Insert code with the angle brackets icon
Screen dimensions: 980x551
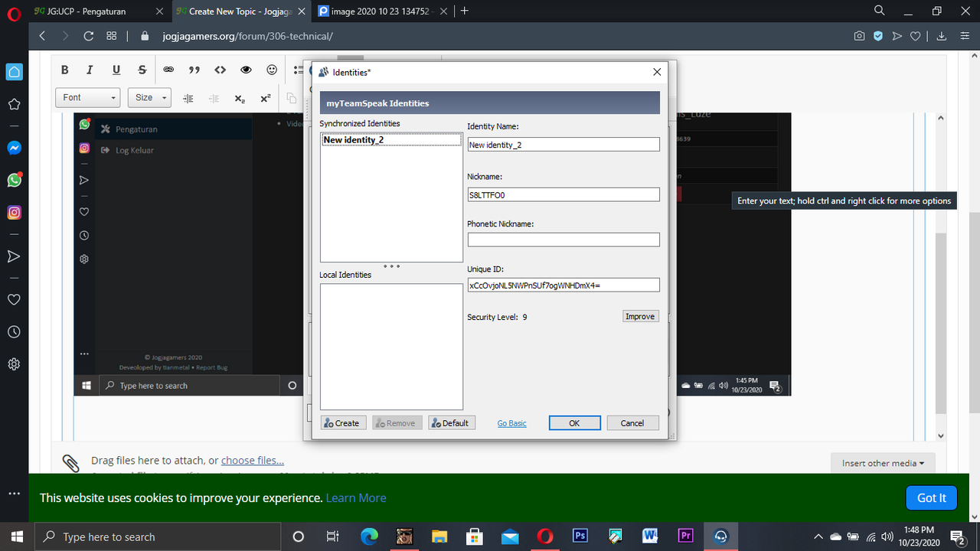tap(220, 70)
